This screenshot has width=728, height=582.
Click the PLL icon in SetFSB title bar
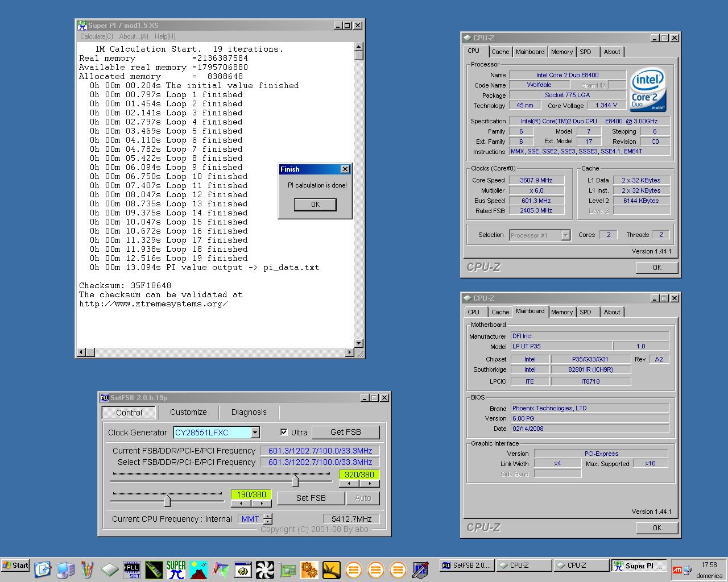pyautogui.click(x=105, y=398)
